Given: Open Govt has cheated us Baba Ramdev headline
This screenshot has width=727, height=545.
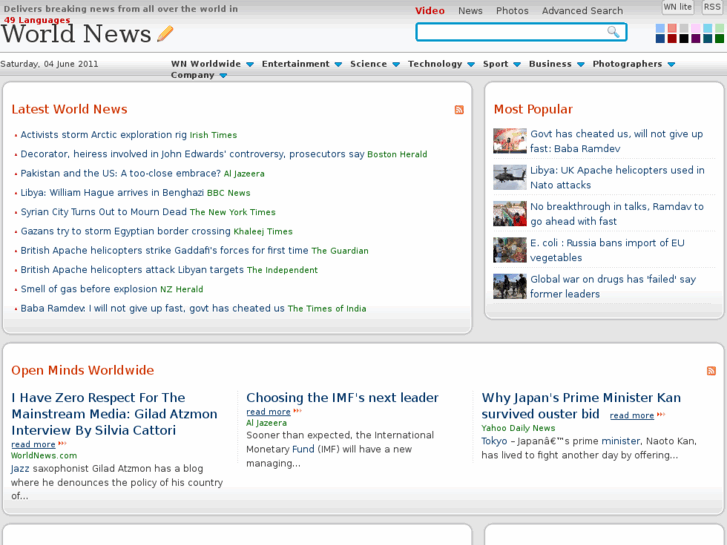Looking at the screenshot, I should (x=617, y=141).
